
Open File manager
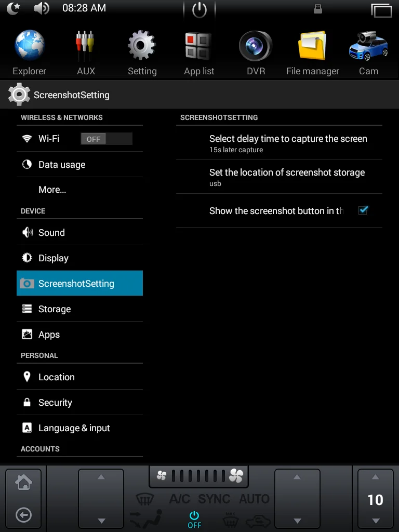tap(312, 52)
